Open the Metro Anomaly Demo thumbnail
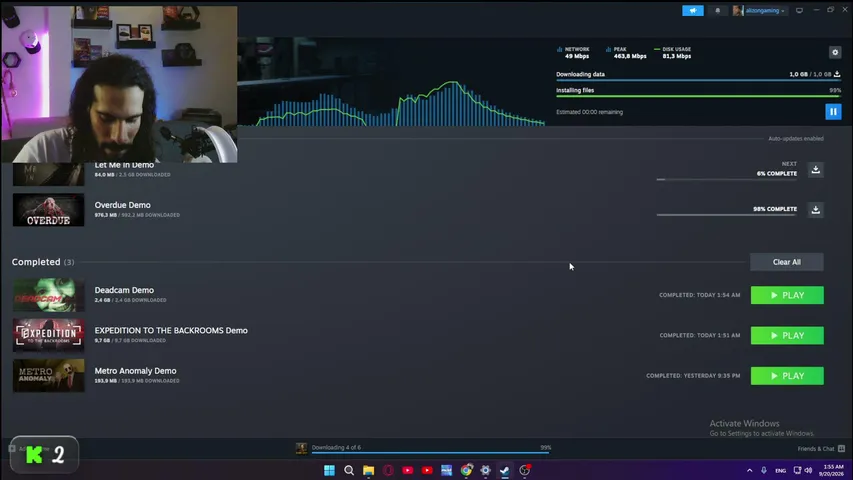853x480 pixels. click(x=48, y=376)
